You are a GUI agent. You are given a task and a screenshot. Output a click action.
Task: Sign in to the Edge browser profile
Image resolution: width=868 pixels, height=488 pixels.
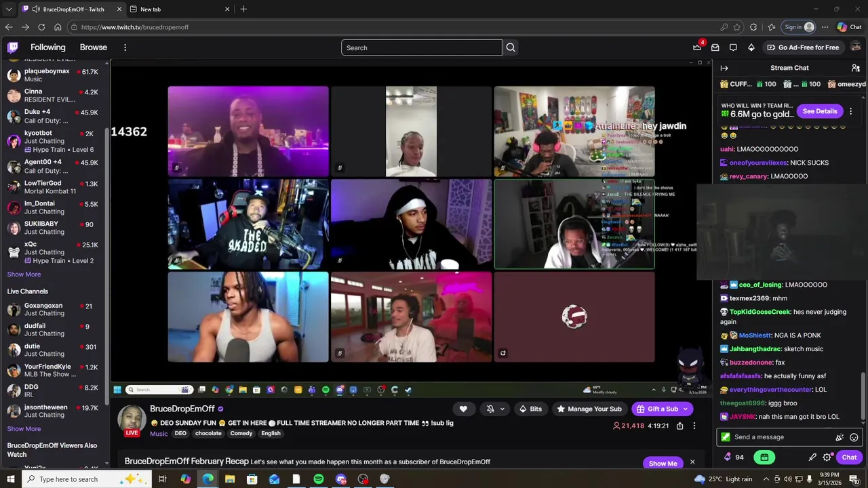[x=799, y=27]
